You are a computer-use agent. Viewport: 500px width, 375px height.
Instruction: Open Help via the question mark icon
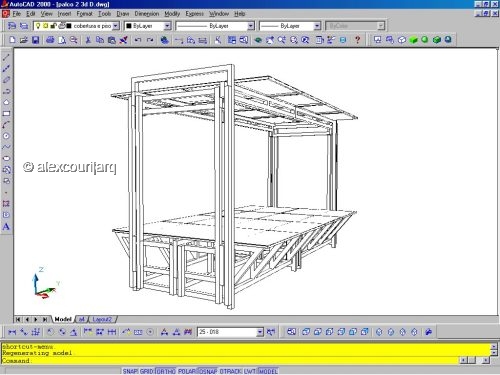pyautogui.click(x=357, y=40)
